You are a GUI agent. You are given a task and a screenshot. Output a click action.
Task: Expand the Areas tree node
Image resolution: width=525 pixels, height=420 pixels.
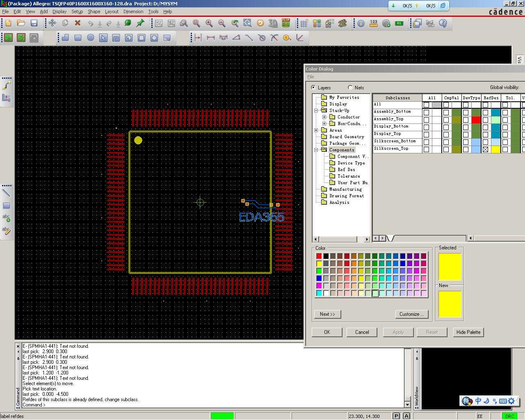tap(316, 130)
